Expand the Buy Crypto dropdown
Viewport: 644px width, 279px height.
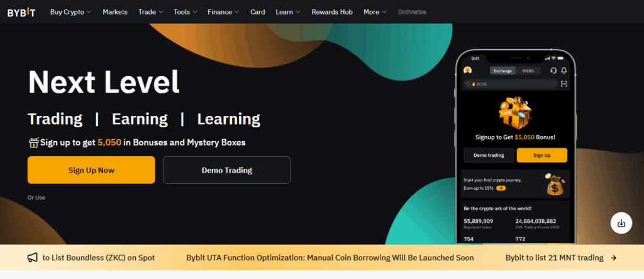pyautogui.click(x=70, y=12)
